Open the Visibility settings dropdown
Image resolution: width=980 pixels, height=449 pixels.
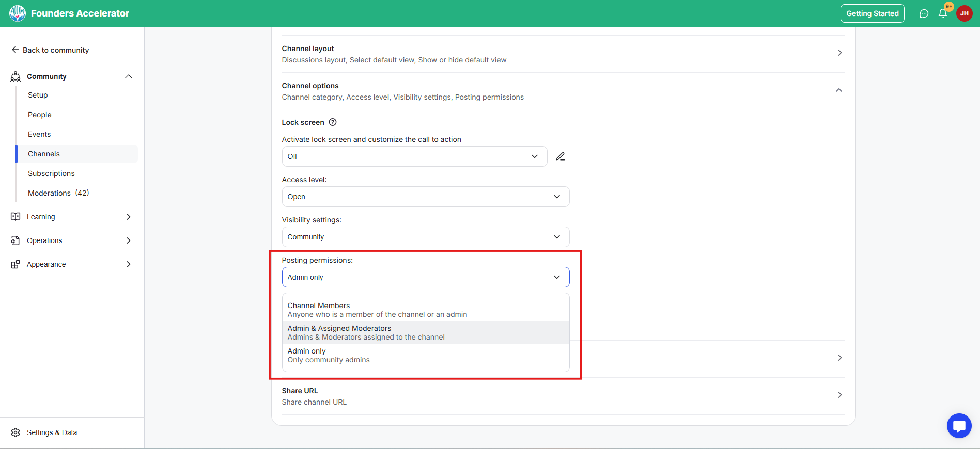425,237
